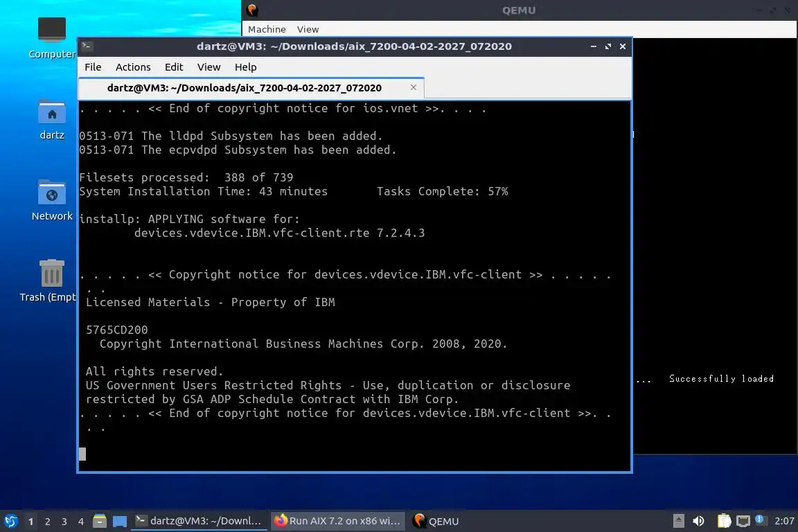The image size is (798, 532).
Task: Click 'installp: APPLYING software for:' line
Action: pos(189,220)
